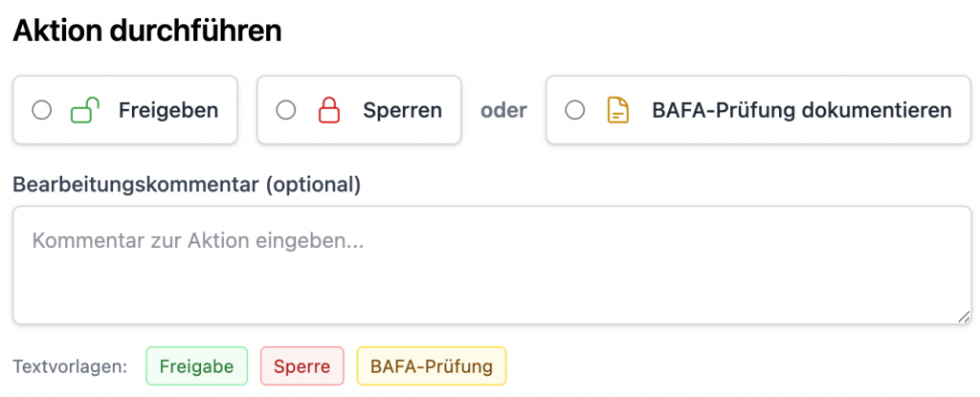Screen dimensions: 980x397
Task: Insert the red Sperre text template
Action: point(301,365)
